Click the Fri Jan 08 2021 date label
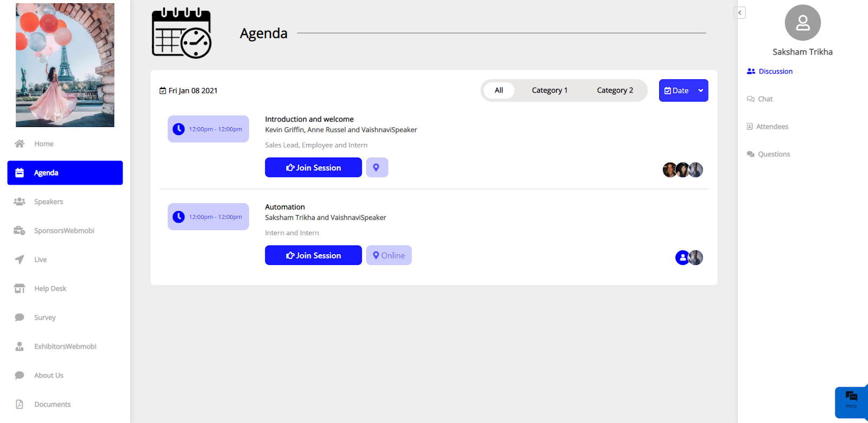 [193, 91]
